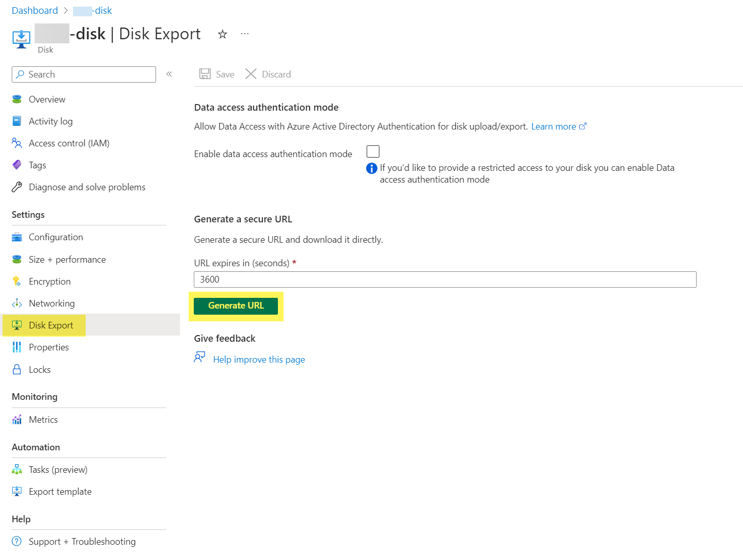
Task: Click the Generate URL button
Action: coord(236,306)
